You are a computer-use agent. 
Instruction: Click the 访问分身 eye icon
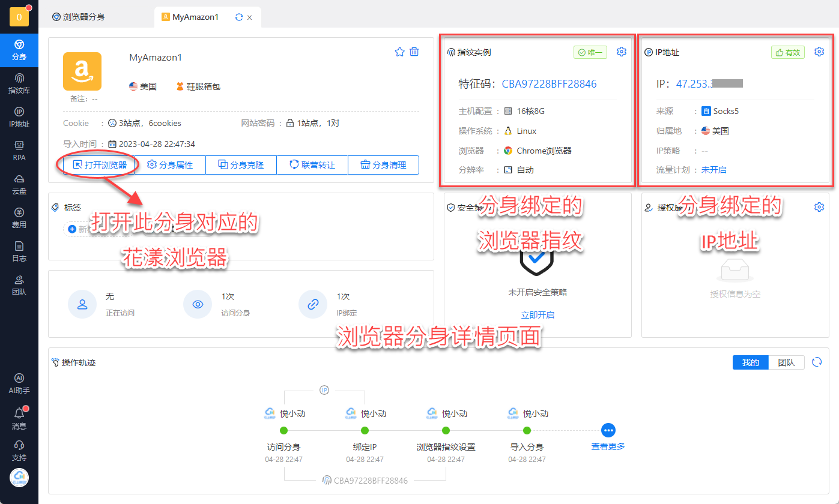[x=198, y=304]
